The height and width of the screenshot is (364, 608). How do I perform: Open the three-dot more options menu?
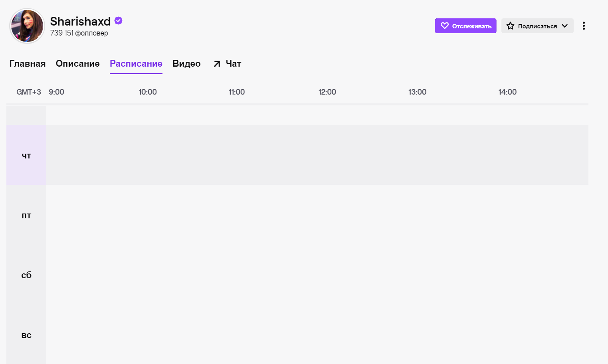[584, 26]
